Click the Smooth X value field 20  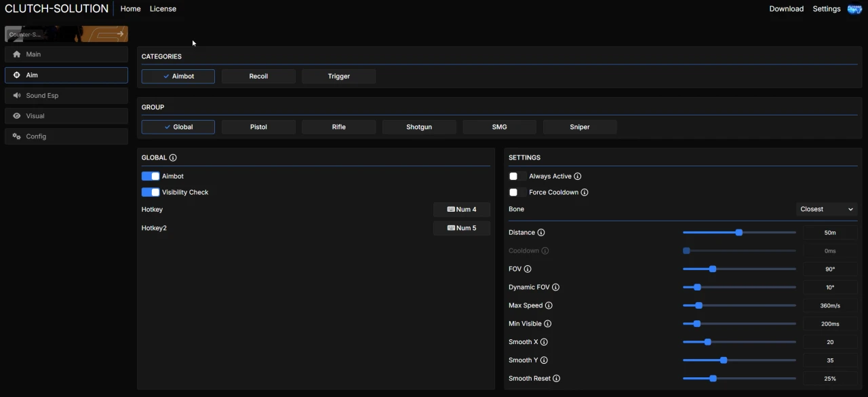click(x=830, y=343)
